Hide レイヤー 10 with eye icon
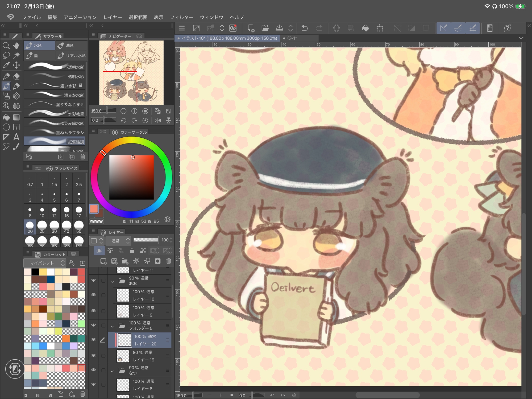 pyautogui.click(x=93, y=295)
